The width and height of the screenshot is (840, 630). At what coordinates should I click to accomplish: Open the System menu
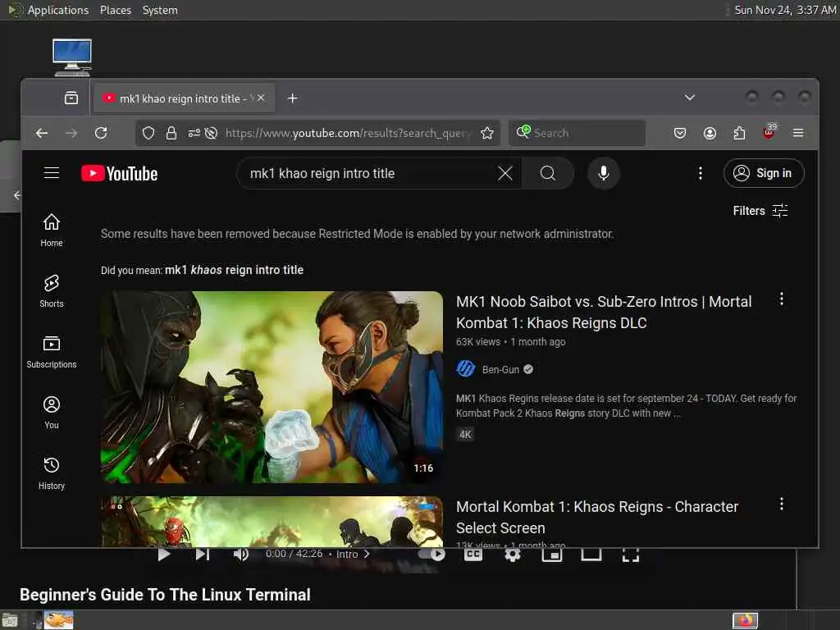coord(160,10)
